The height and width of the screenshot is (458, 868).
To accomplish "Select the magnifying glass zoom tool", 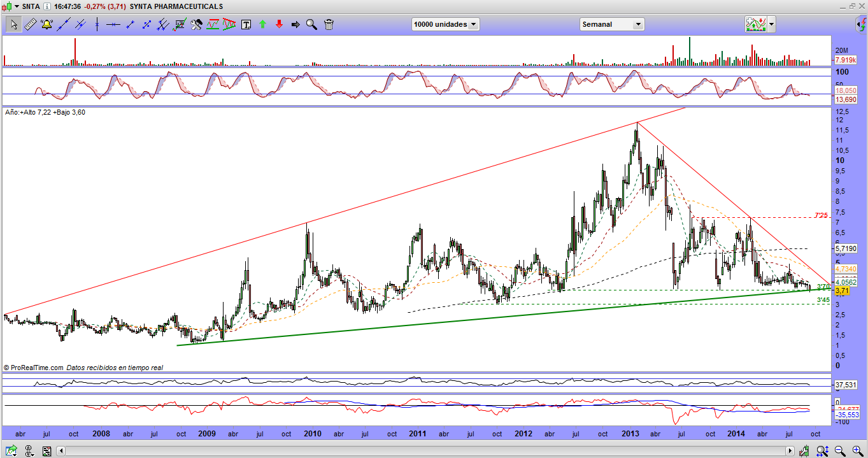I will (x=312, y=24).
